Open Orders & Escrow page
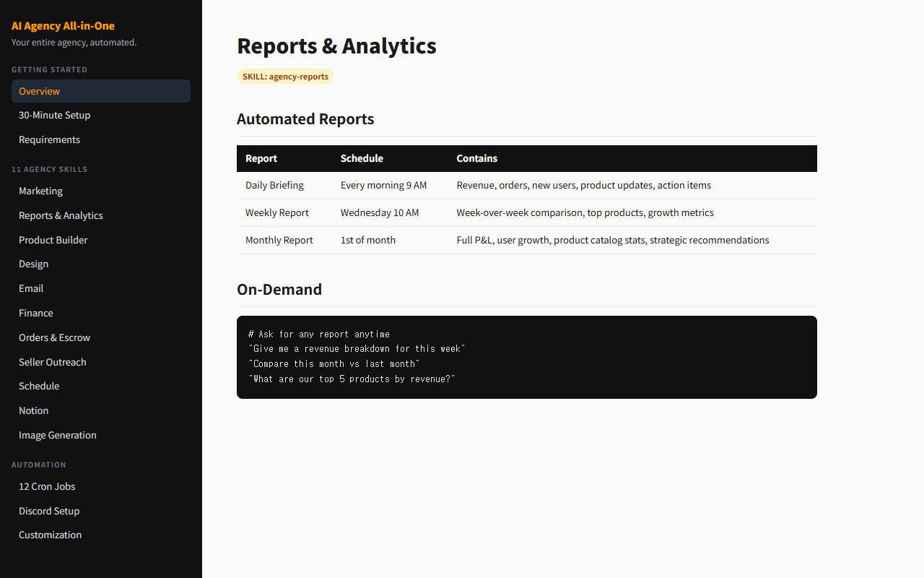Image resolution: width=924 pixels, height=578 pixels. coord(54,337)
